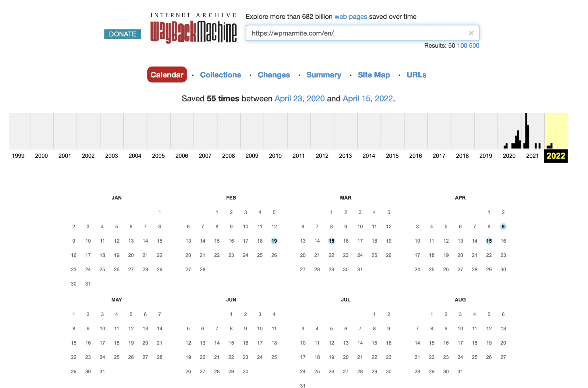Open April 15 snapshot in calendar
The height and width of the screenshot is (388, 588).
coord(489,241)
